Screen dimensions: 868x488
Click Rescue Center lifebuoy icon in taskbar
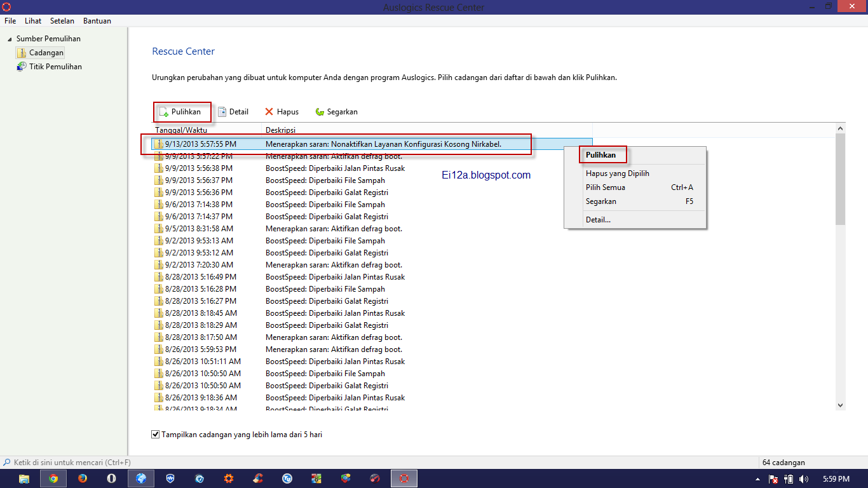pyautogui.click(x=403, y=478)
